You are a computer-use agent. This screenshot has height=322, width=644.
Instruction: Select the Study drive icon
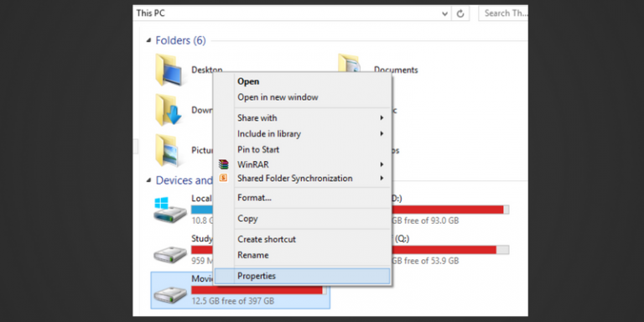pyautogui.click(x=170, y=254)
